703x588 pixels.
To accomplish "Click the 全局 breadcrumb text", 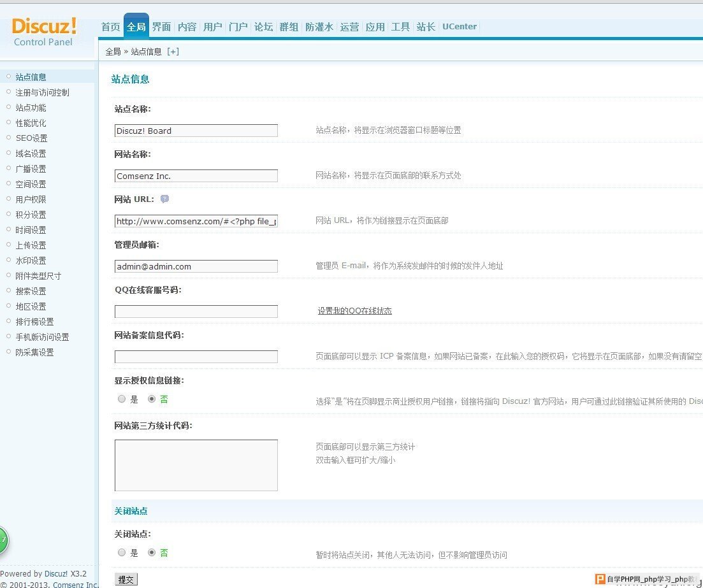I will [113, 52].
